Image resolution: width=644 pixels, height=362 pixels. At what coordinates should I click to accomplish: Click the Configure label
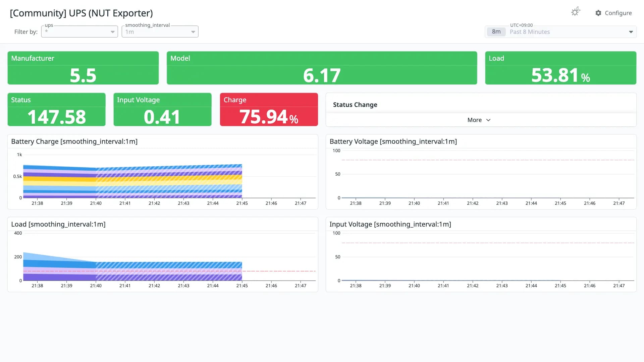pos(618,13)
